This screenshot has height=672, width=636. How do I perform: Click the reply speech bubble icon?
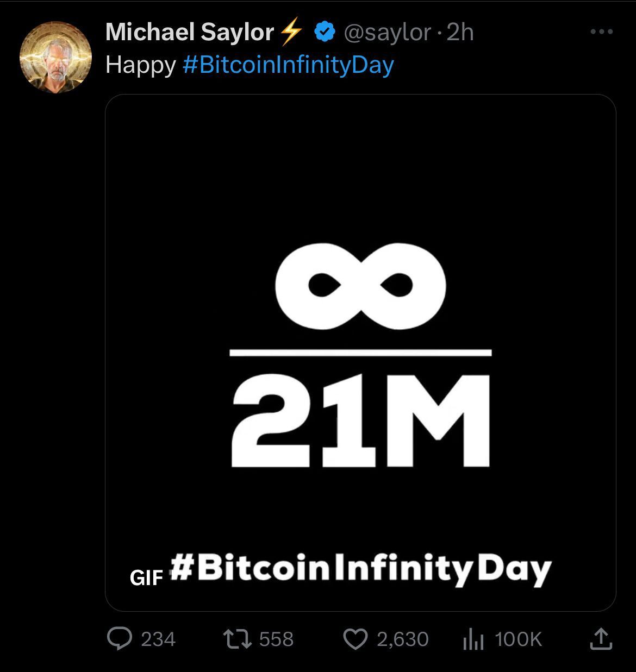119,639
